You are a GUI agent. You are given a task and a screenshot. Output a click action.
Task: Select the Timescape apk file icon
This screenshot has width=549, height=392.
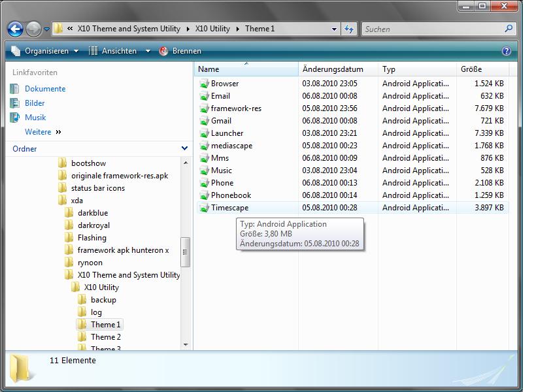pyautogui.click(x=204, y=208)
